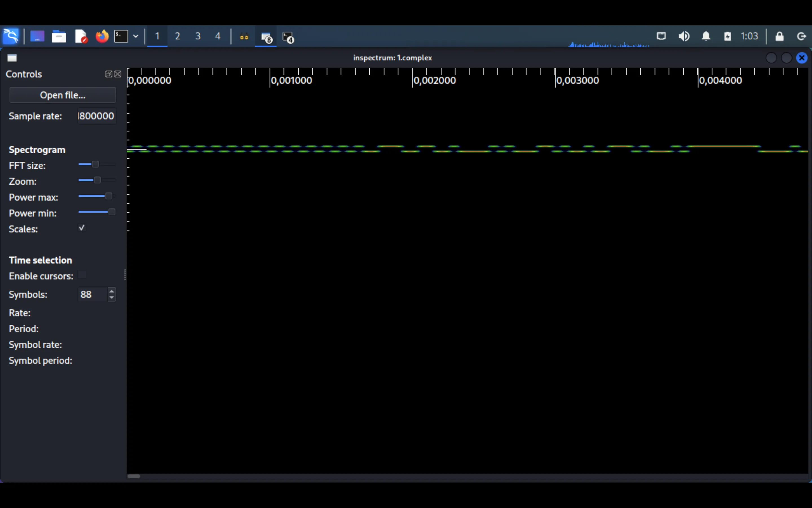Click the log out icon

[x=802, y=36]
